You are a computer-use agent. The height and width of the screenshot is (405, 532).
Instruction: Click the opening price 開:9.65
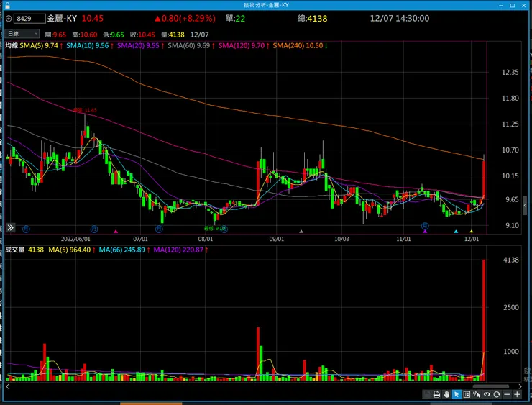pos(55,35)
